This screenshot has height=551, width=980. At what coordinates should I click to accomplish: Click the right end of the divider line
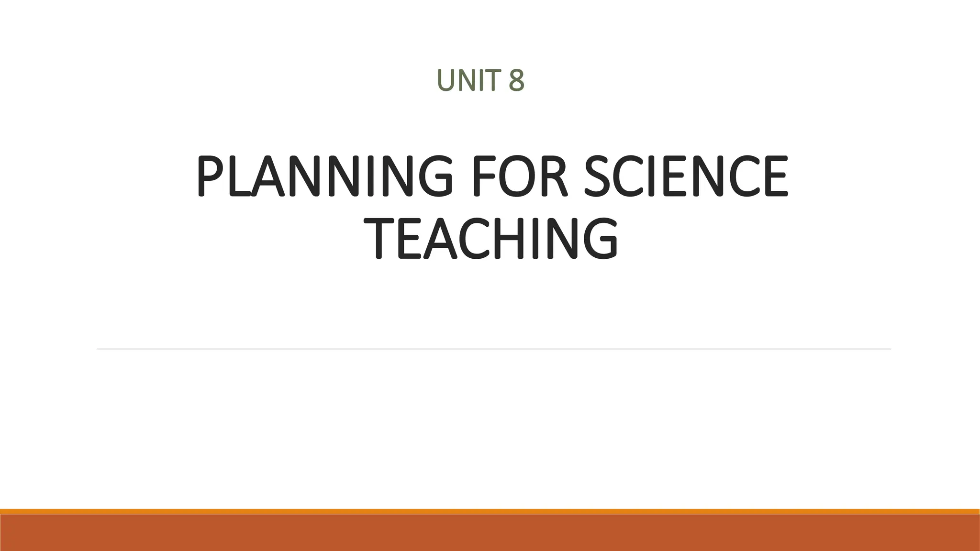tap(889, 349)
